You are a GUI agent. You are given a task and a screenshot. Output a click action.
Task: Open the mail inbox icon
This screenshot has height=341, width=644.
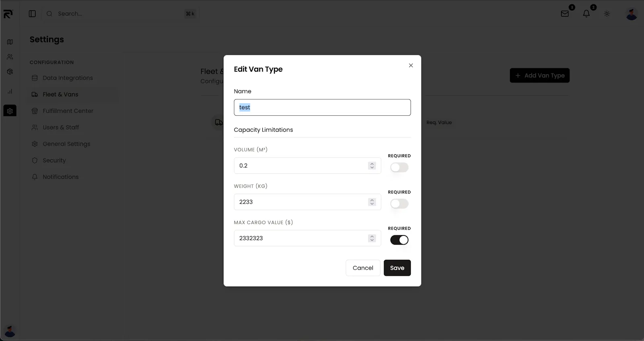tap(565, 14)
